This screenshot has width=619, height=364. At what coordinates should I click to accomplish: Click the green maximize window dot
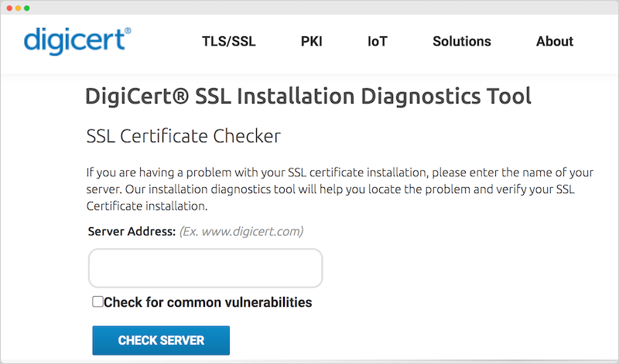click(27, 8)
